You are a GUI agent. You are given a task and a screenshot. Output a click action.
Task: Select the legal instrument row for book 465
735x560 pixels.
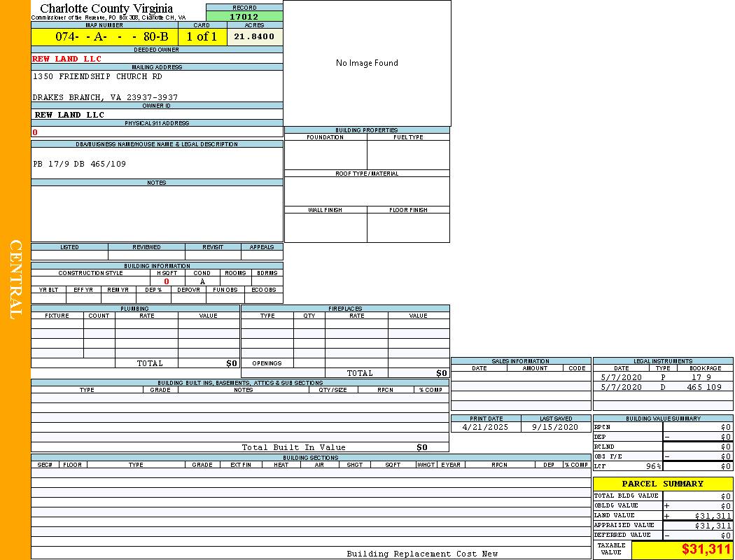[662, 387]
